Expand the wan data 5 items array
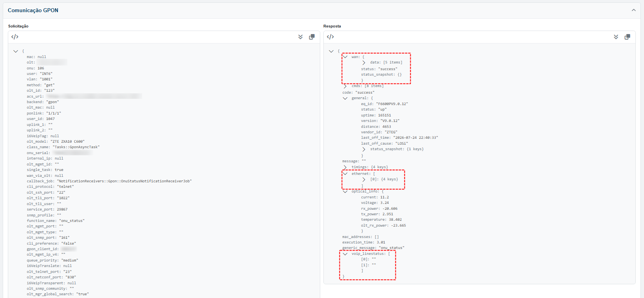Image resolution: width=644 pixels, height=298 pixels. click(364, 63)
